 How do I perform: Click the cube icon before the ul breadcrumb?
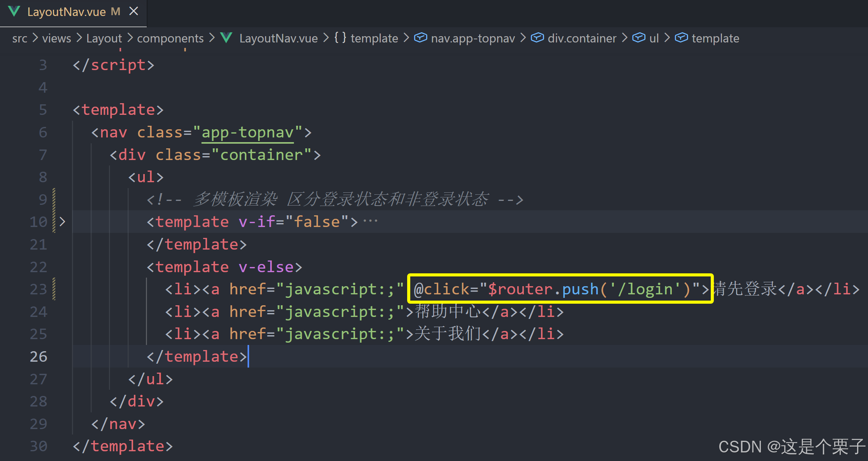[x=638, y=38]
